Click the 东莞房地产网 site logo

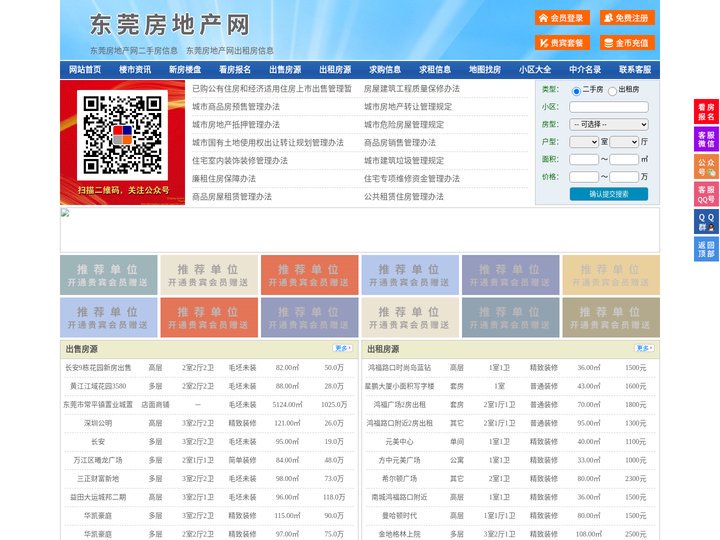(169, 25)
